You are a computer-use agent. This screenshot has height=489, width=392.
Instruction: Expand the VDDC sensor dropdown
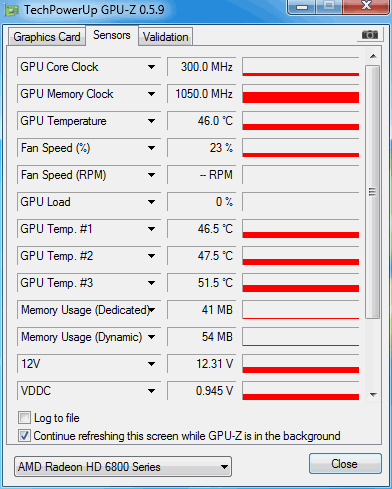tap(151, 391)
